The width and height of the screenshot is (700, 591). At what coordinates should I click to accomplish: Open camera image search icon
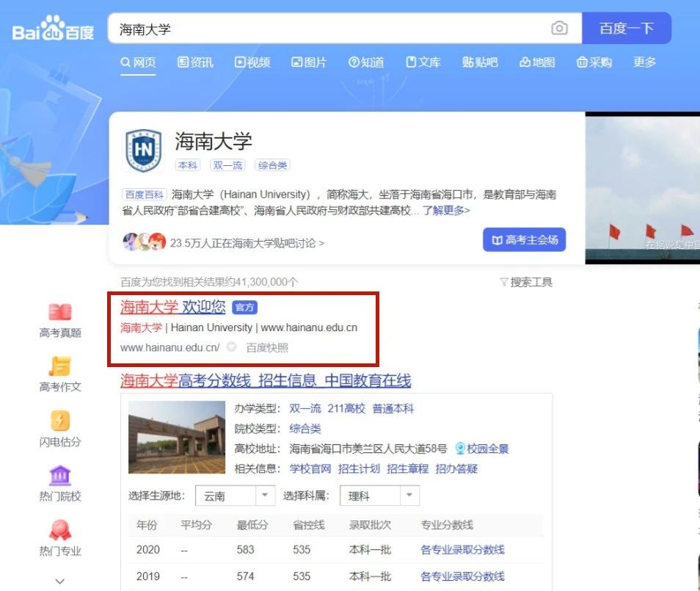(559, 29)
